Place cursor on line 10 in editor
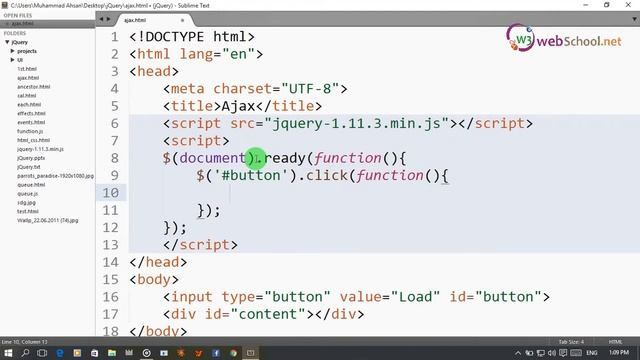 pos(384,193)
